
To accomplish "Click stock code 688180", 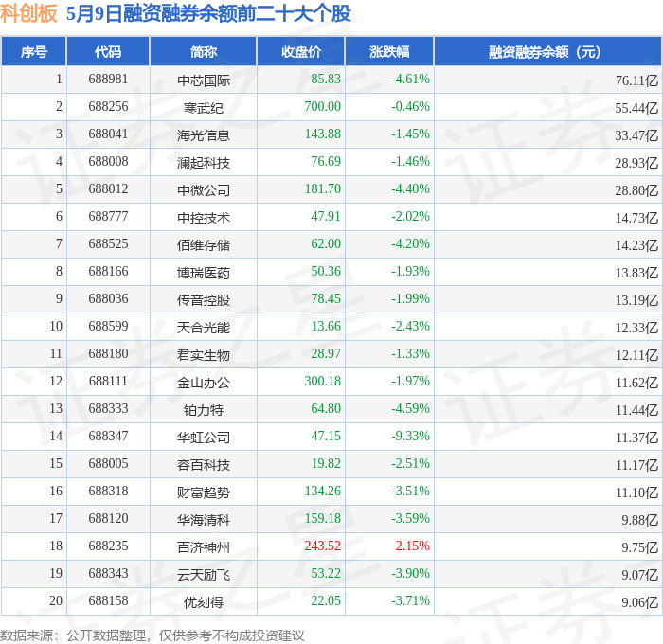I will pos(108,353).
